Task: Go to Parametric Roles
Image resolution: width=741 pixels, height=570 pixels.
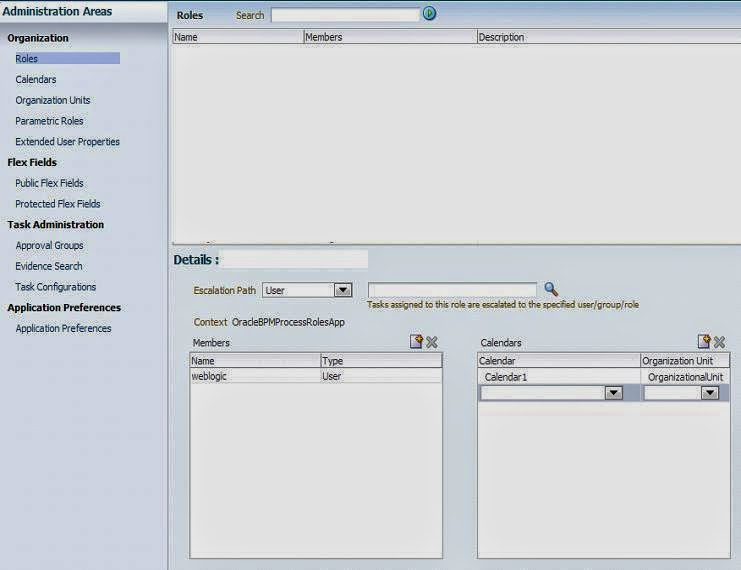Action: (x=49, y=121)
